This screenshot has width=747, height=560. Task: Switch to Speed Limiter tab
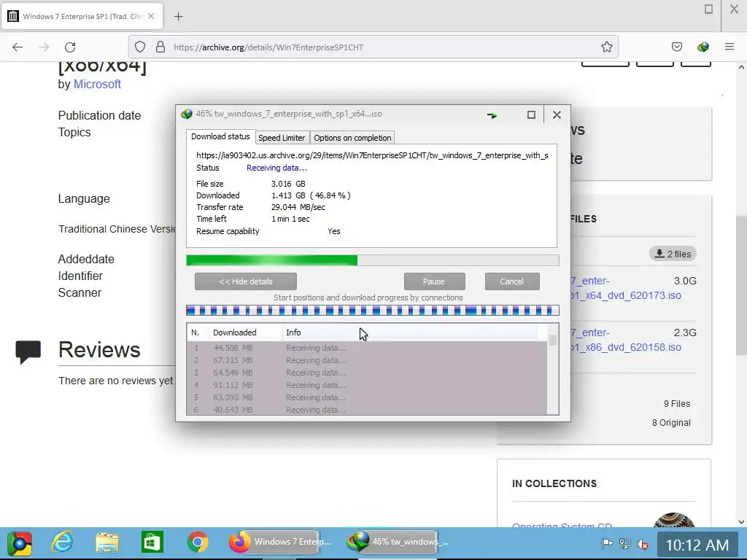tap(282, 138)
